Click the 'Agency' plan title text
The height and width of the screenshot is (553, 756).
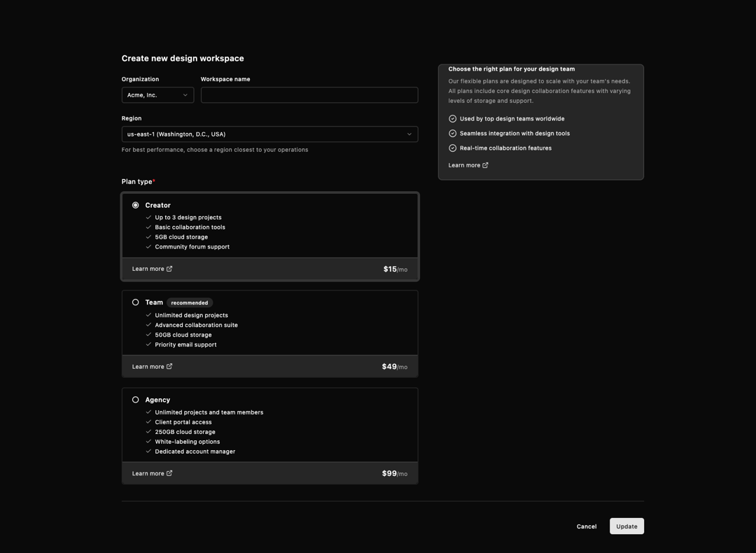click(x=157, y=400)
